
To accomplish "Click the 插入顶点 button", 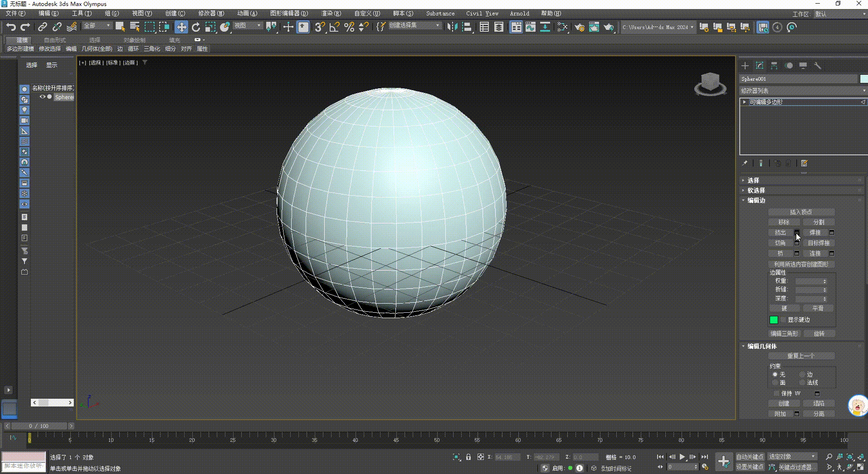I will [x=801, y=212].
